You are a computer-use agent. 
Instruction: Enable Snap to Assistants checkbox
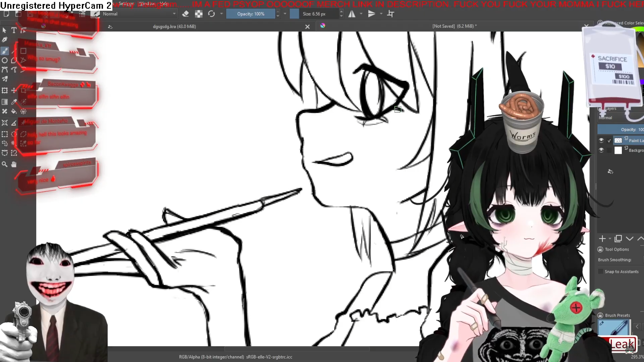[x=600, y=271]
